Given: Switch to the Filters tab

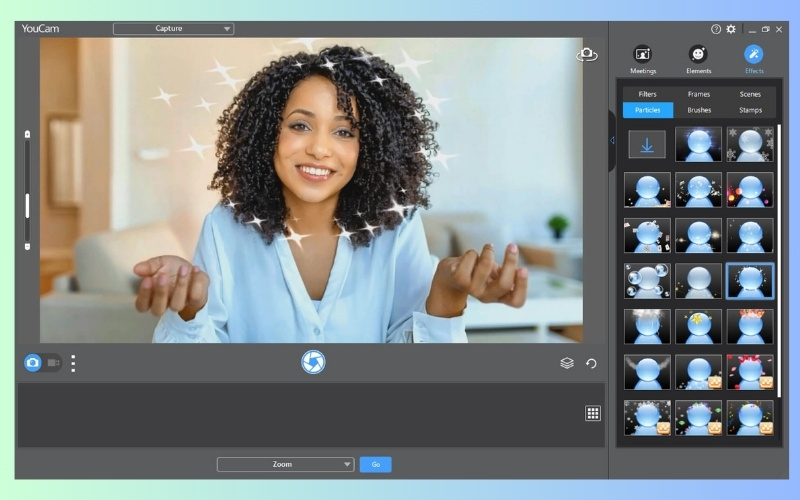Looking at the screenshot, I should point(647,94).
